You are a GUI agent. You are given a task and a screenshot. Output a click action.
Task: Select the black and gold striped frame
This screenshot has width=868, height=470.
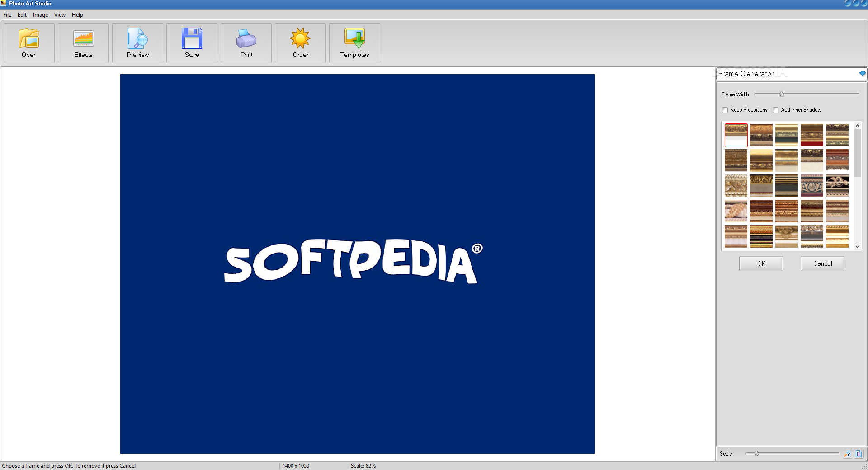[x=761, y=236]
